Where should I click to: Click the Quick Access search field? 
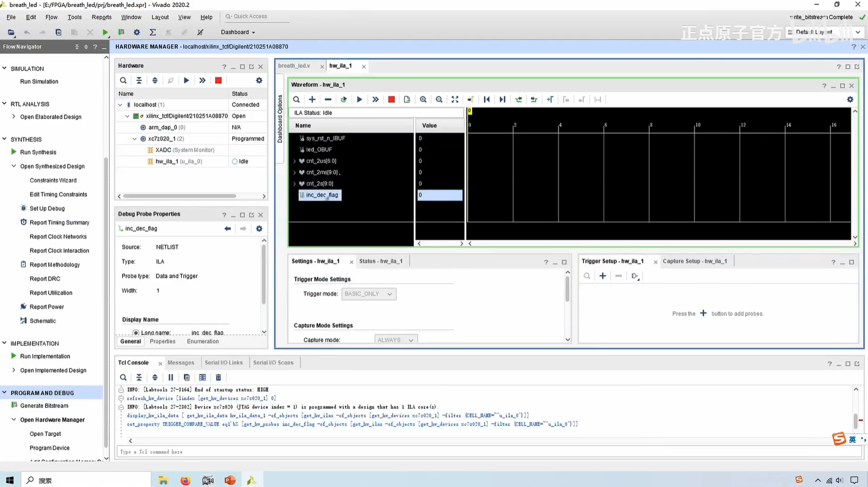point(256,17)
